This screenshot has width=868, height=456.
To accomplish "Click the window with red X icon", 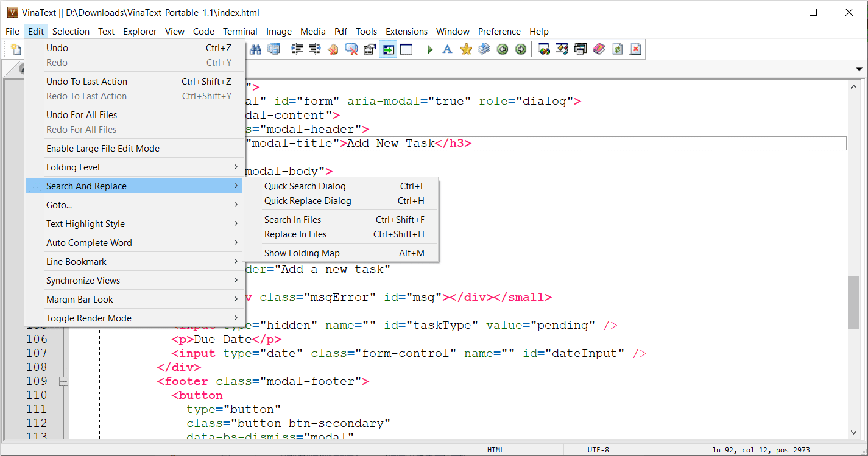I will pyautogui.click(x=351, y=49).
